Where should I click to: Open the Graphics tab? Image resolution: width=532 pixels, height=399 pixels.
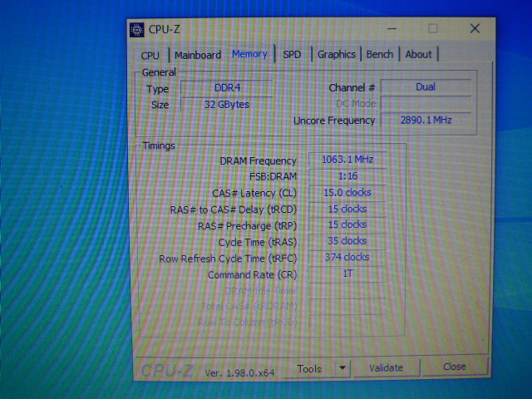(336, 54)
